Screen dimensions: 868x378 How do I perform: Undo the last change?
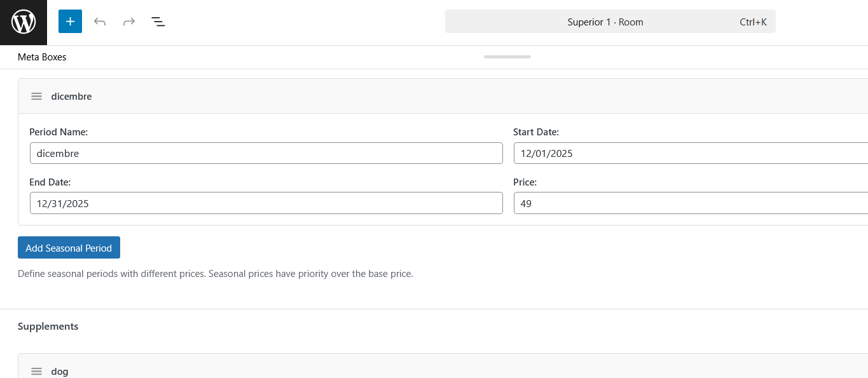tap(100, 22)
